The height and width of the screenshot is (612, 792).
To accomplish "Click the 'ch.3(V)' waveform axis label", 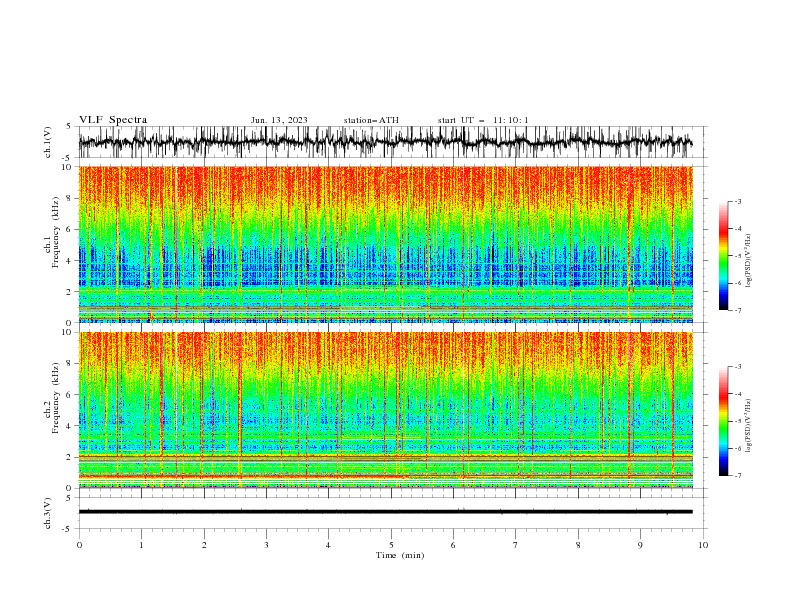I will coord(48,513).
